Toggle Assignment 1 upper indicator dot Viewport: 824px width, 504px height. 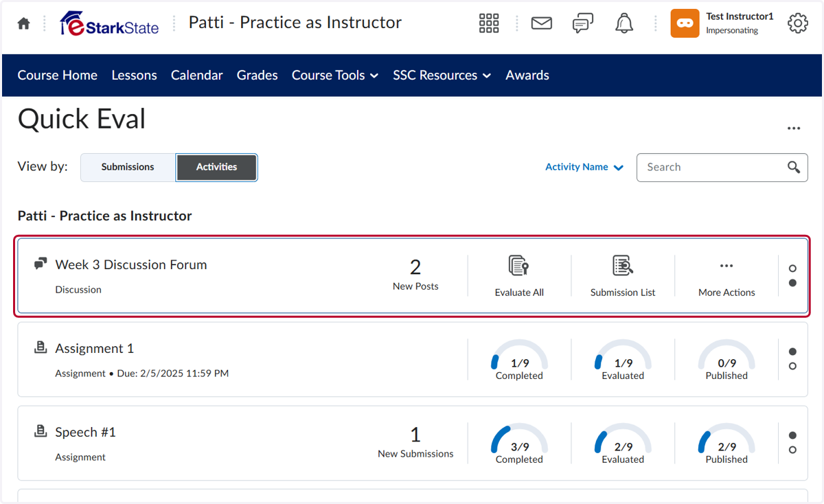792,352
